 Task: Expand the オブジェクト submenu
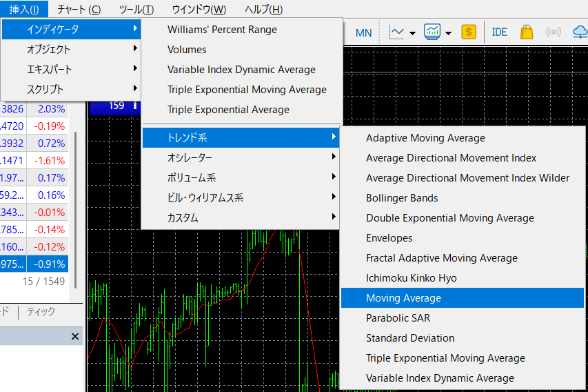click(x=71, y=49)
